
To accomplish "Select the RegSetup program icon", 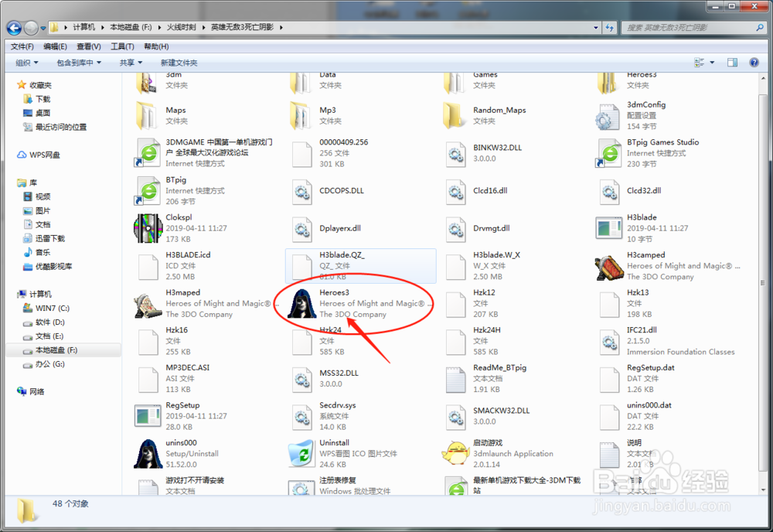I will pos(148,416).
